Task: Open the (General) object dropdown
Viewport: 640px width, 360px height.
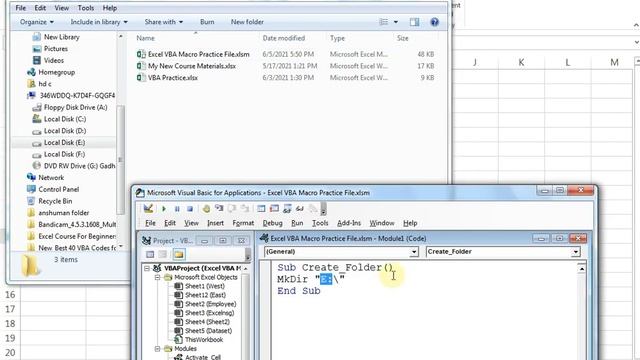Action: [x=413, y=252]
